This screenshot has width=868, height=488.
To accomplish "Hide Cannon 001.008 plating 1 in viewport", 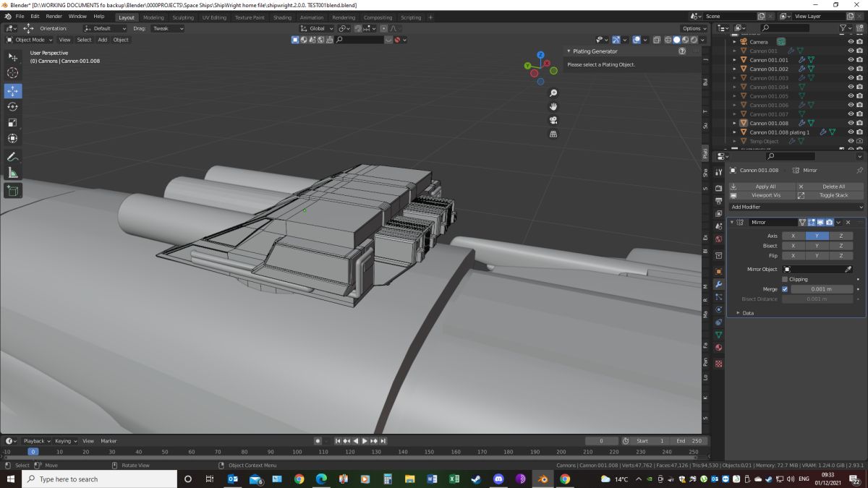I will pos(851,132).
